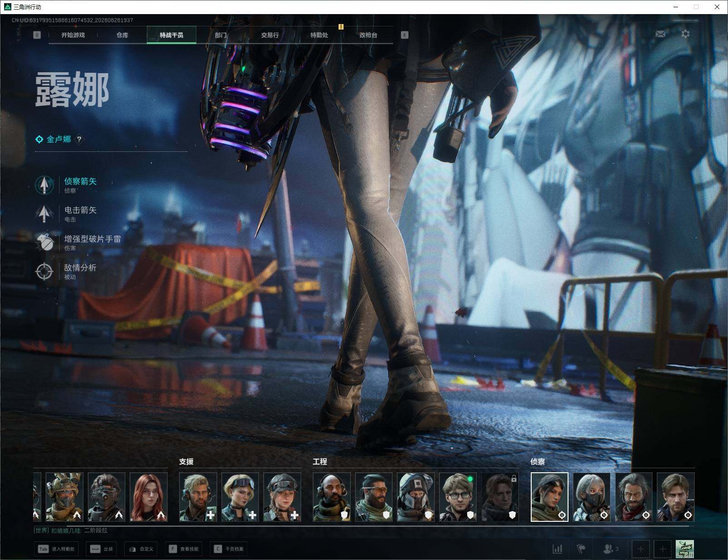Click the 进入特勤处 button
The width and height of the screenshot is (728, 560).
tap(56, 549)
